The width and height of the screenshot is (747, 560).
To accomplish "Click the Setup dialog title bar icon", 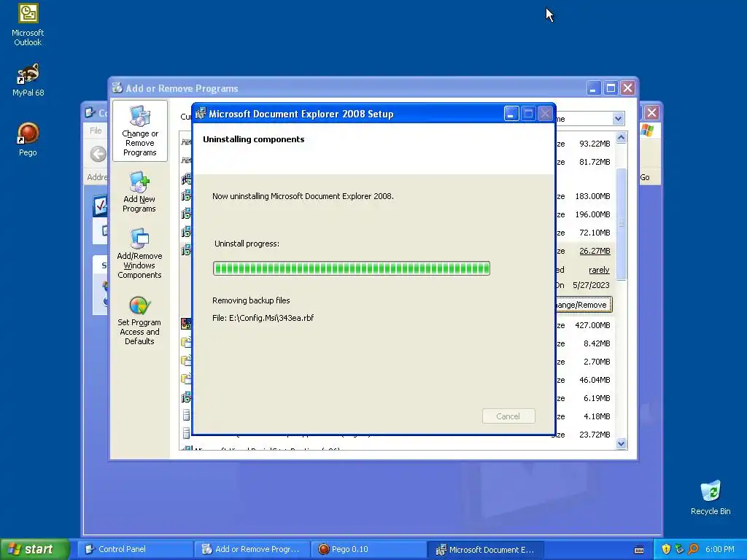I will pos(201,113).
